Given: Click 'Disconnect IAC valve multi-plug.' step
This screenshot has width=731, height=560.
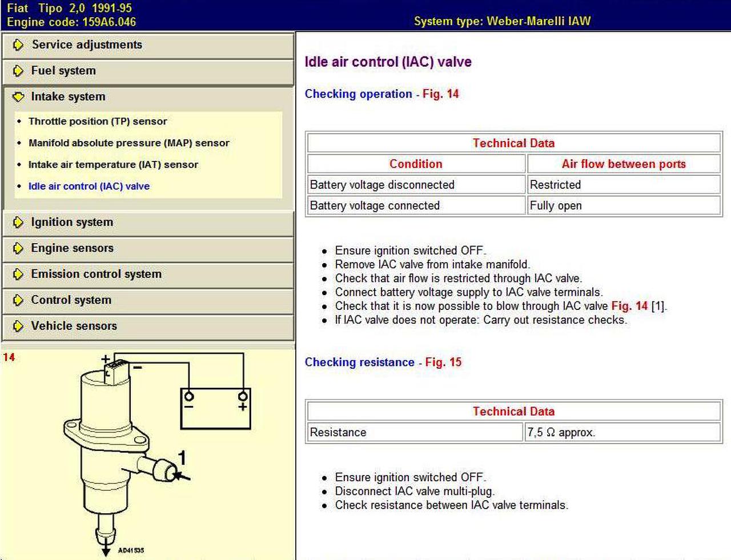Looking at the screenshot, I should point(415,491).
